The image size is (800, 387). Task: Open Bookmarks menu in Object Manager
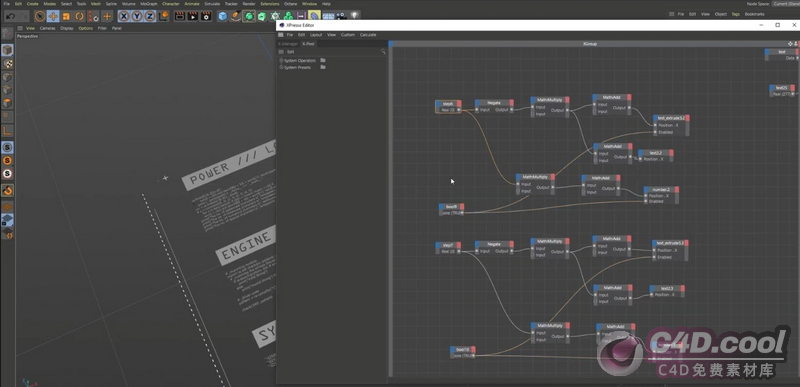[x=754, y=14]
